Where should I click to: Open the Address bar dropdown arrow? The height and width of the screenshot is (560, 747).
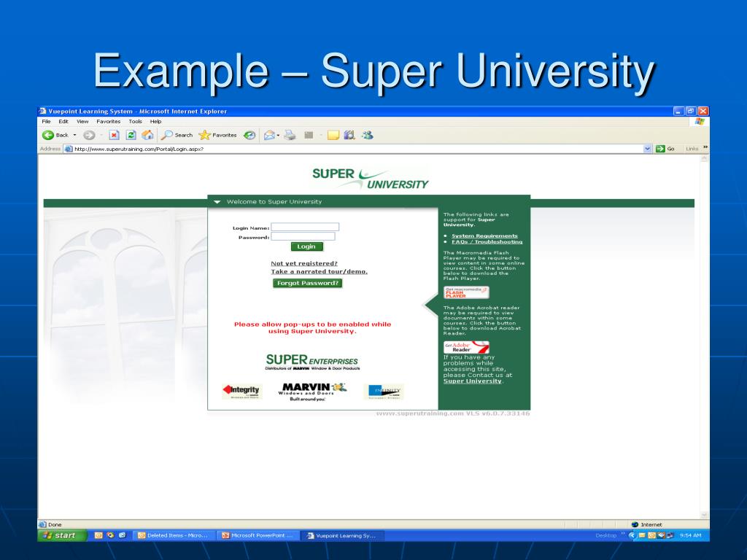[648, 149]
